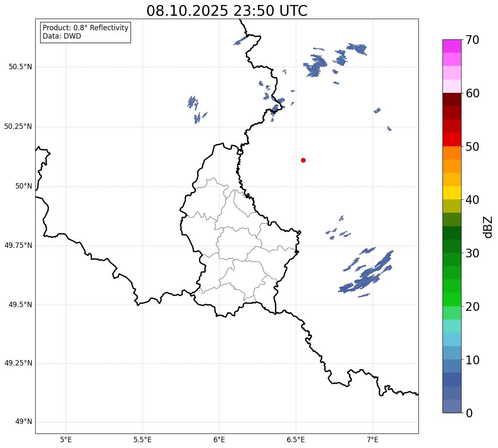The height and width of the screenshot is (448, 498).
Task: Click longitude label 5°E
Action: click(x=66, y=440)
